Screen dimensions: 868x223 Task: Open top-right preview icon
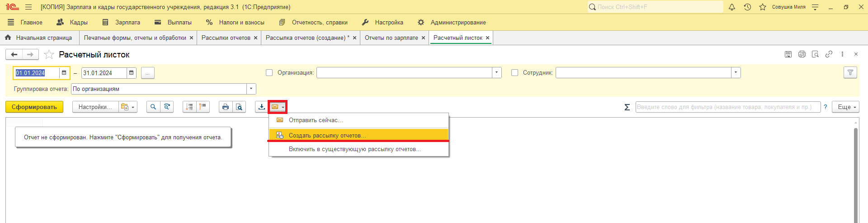[815, 54]
